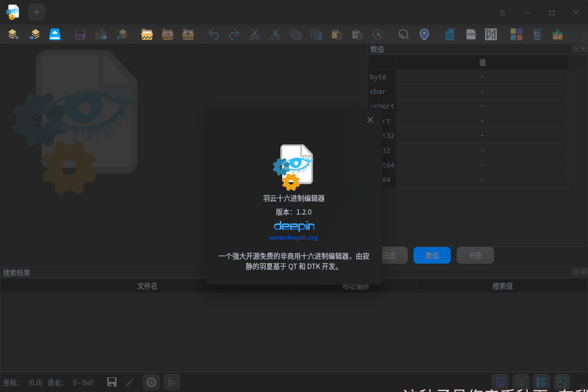Screen dimensions: 588x392
Task: Click the 选长 0 - 0x0 status readout
Action: coord(71,382)
